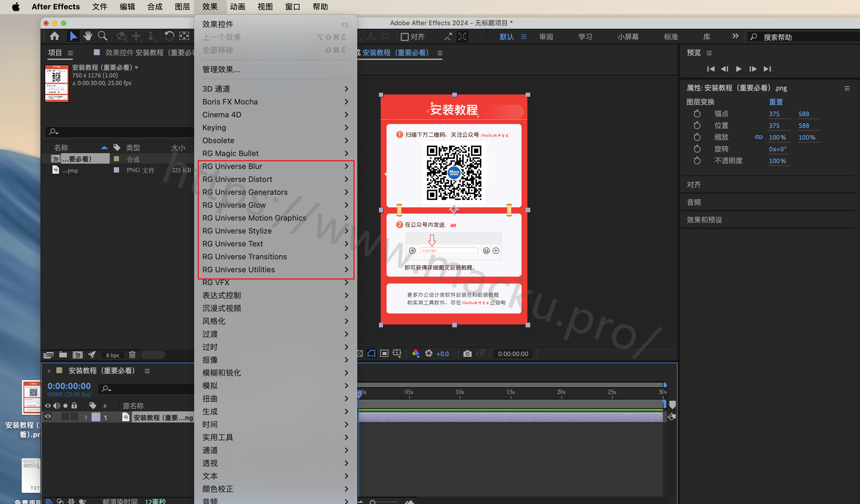Switch to 标准 workspace
860x504 pixels.
tap(671, 36)
